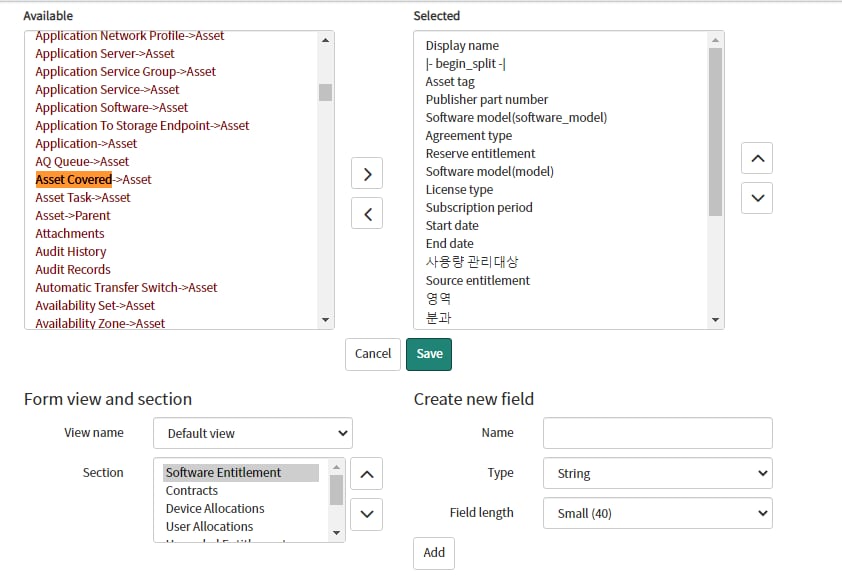Select 'Display name' in the Selected list
Image resolution: width=842 pixels, height=581 pixels.
461,45
